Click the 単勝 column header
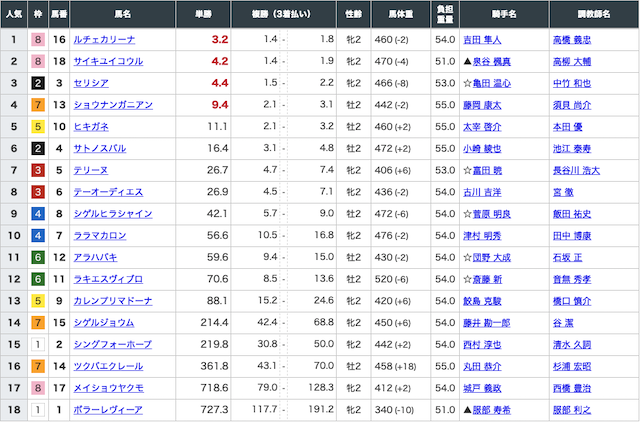The image size is (640, 422). pyautogui.click(x=203, y=14)
